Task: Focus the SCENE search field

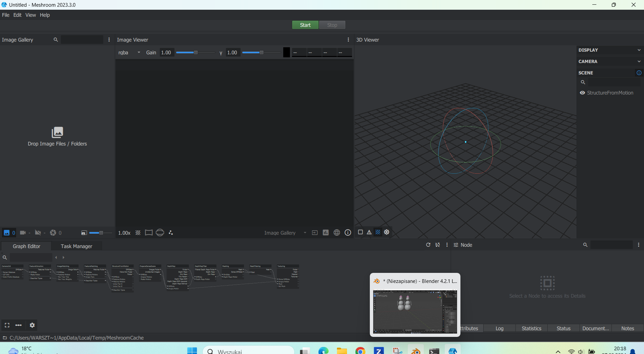Action: [x=614, y=82]
